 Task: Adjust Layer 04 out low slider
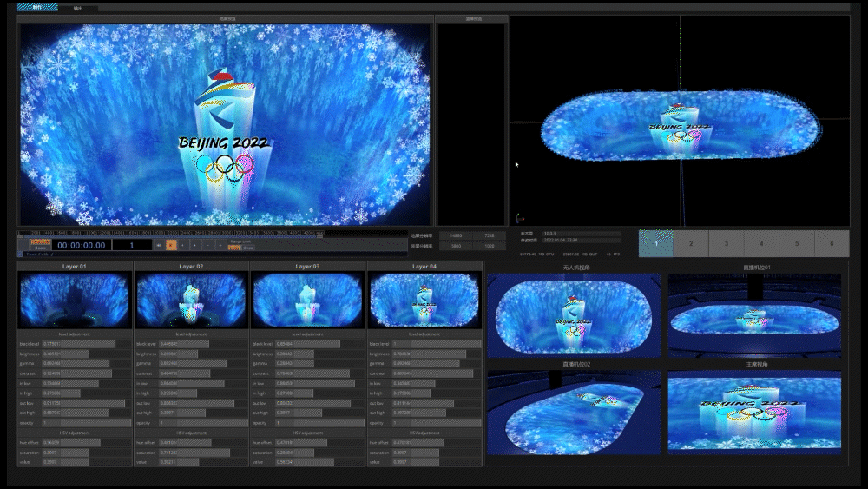pyautogui.click(x=437, y=403)
